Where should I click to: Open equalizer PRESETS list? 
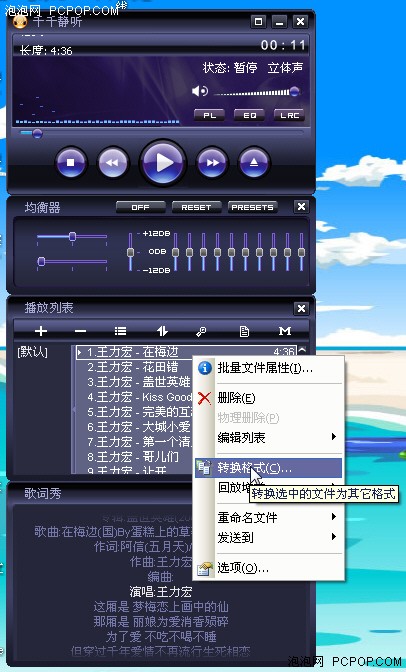pyautogui.click(x=252, y=207)
